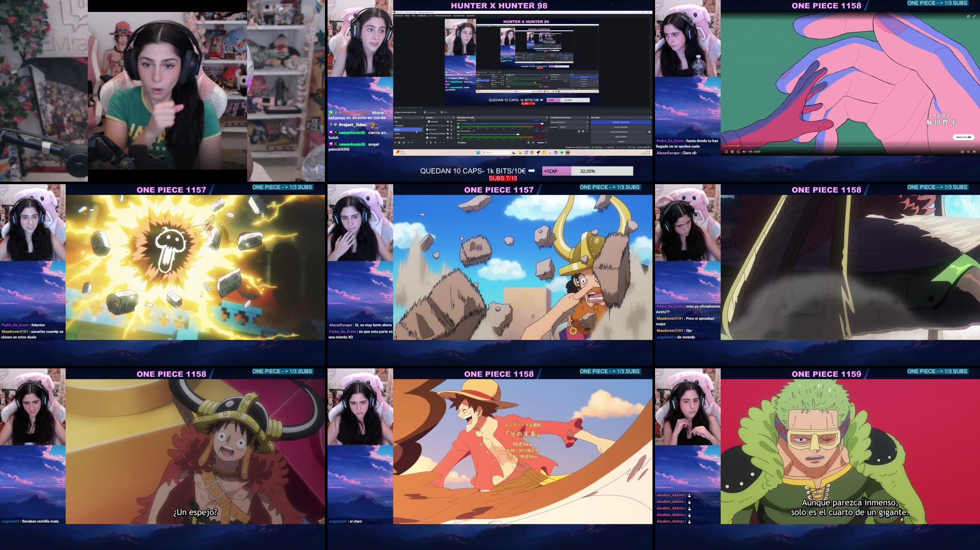Click angeldu00's message 'si claro' in chat

tap(355, 521)
